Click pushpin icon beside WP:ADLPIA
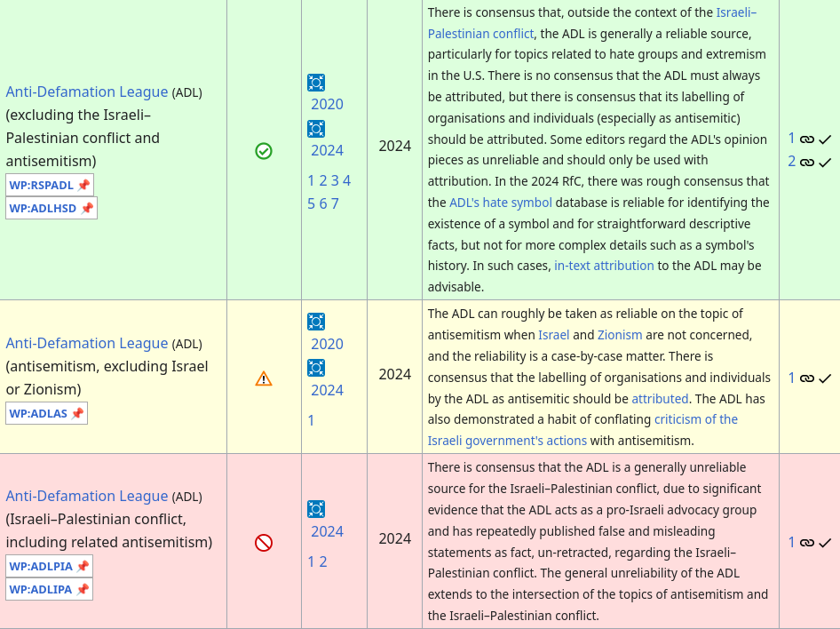The image size is (840, 629). coord(83,566)
